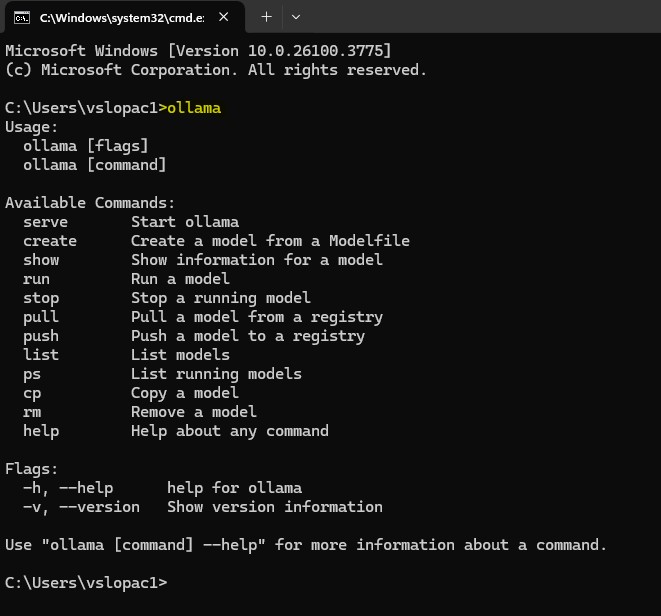661x616 pixels.
Task: Click the 'serve' command in list
Action: 46,222
